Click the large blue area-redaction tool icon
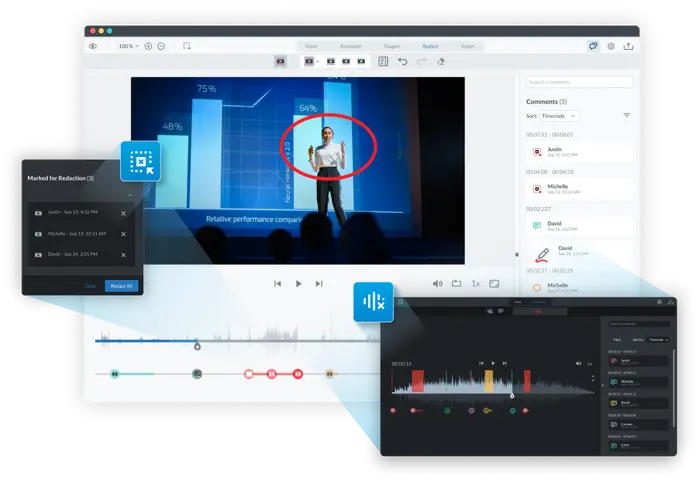The width and height of the screenshot is (700, 480). coord(141,161)
